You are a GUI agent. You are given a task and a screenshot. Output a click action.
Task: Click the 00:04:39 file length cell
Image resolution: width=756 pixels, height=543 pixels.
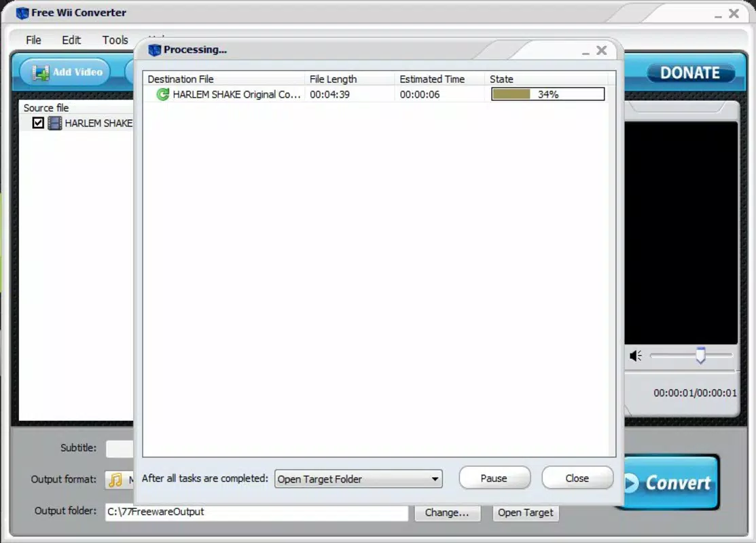330,94
